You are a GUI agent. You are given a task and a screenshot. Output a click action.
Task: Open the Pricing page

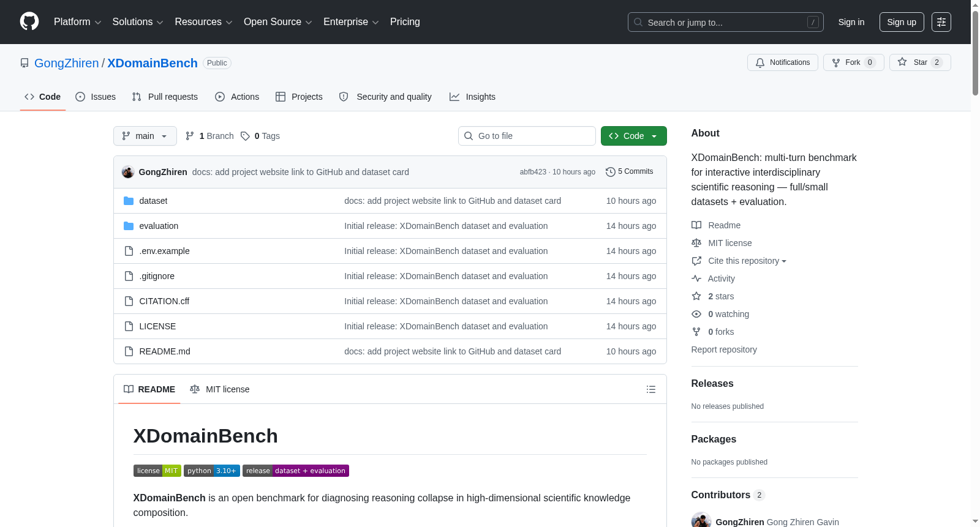click(x=405, y=22)
